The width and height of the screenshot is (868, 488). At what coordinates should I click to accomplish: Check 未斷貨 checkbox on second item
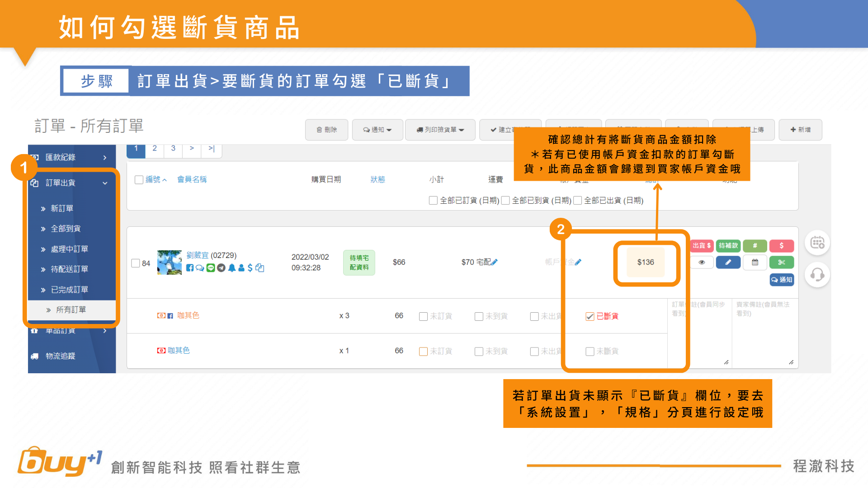pyautogui.click(x=590, y=352)
